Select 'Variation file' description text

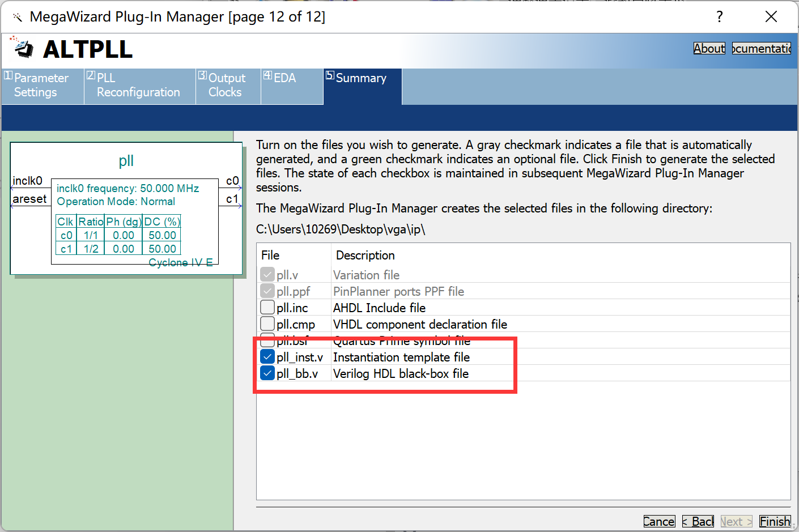(x=366, y=275)
